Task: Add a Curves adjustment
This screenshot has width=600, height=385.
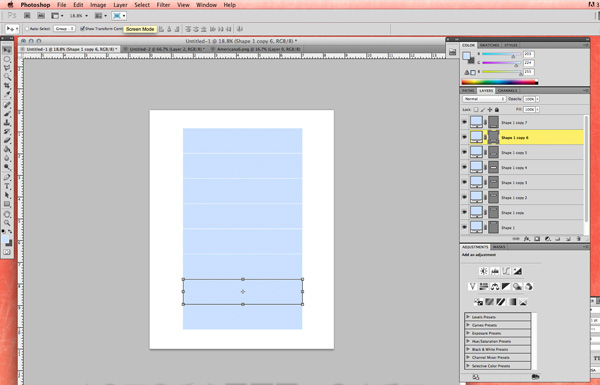Action: click(x=506, y=271)
